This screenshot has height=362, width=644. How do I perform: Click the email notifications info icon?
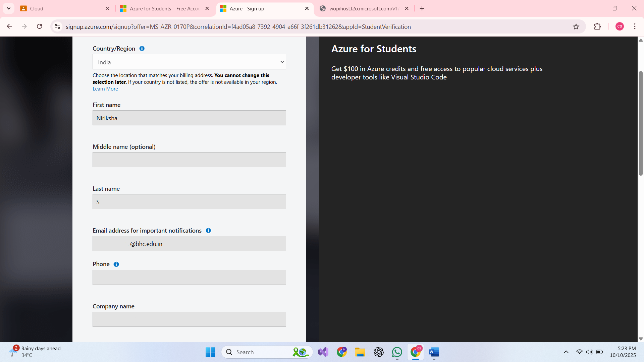[208, 231]
